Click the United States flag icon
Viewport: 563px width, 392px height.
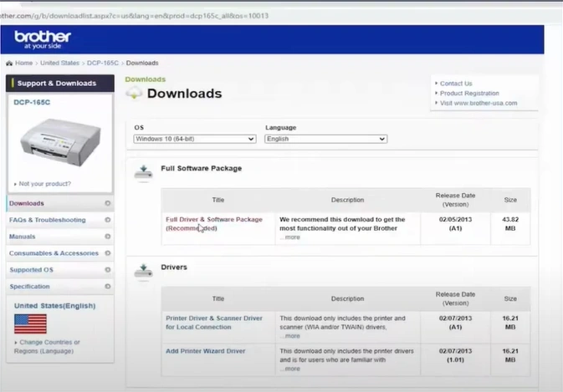tap(30, 323)
